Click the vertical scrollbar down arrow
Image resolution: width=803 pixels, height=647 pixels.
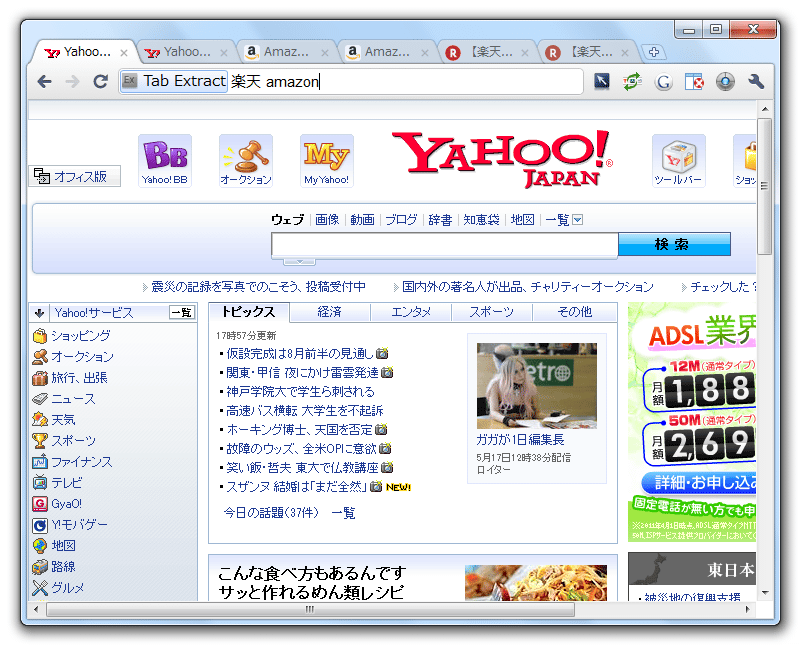click(x=765, y=593)
